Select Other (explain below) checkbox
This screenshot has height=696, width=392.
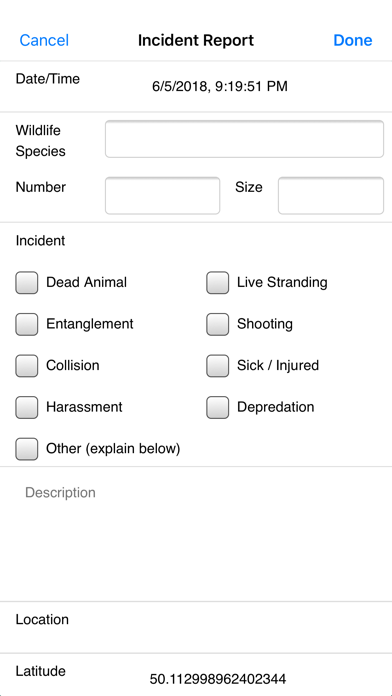27,449
